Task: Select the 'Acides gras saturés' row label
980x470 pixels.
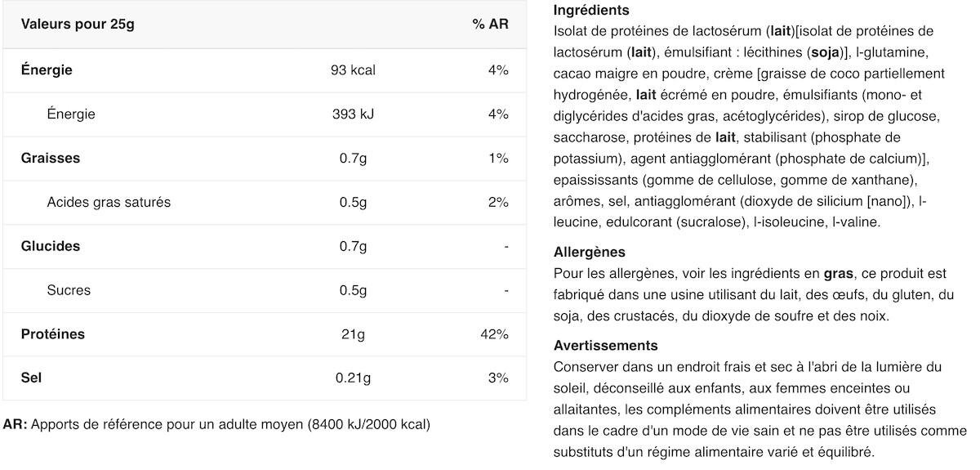Action: click(109, 203)
